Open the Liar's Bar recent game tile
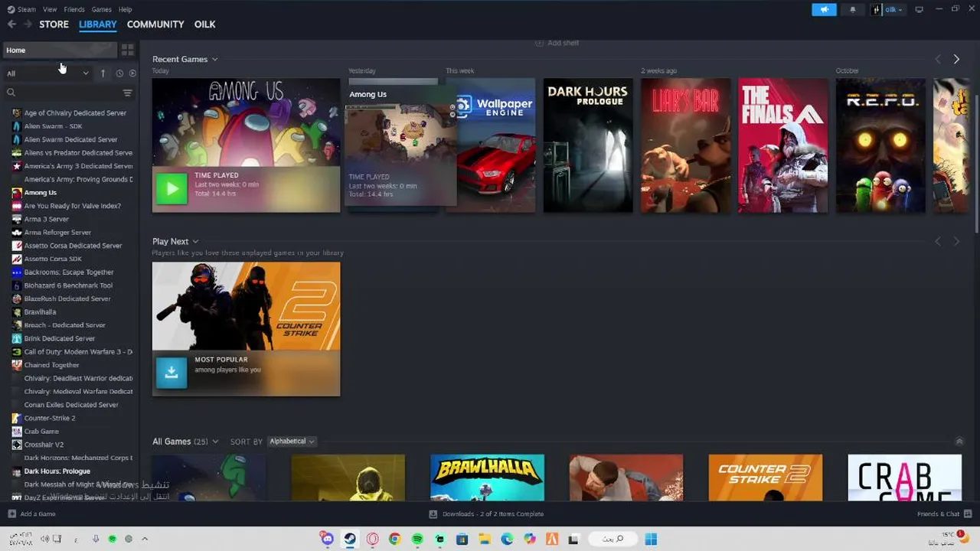Screen dimensions: 980x551 tap(685, 145)
